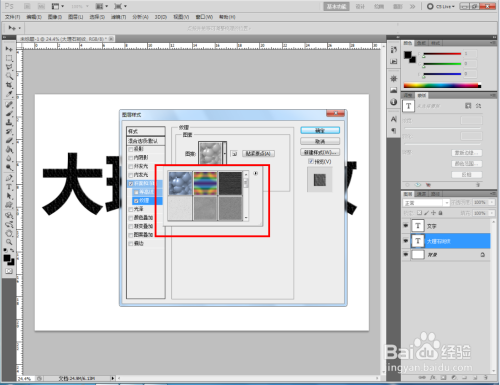
Task: Enable the 光泽 (Satin) checkbox
Action: point(131,209)
